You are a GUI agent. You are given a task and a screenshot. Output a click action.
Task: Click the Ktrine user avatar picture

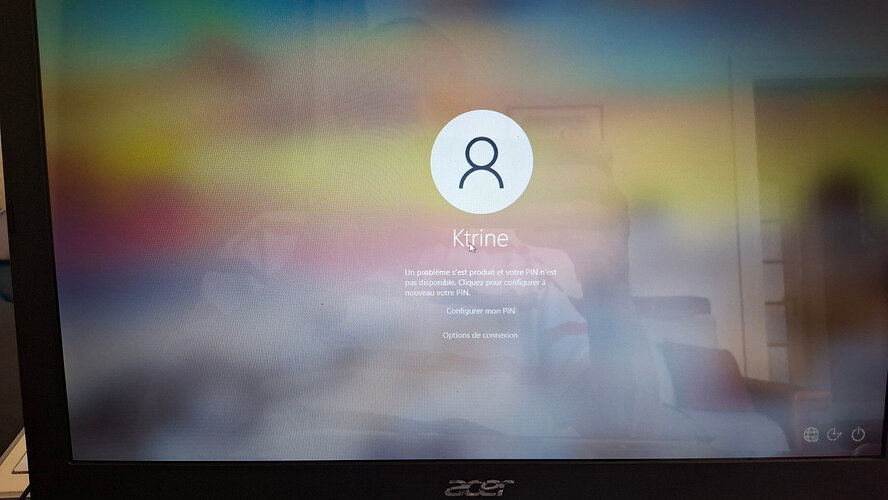point(481,162)
